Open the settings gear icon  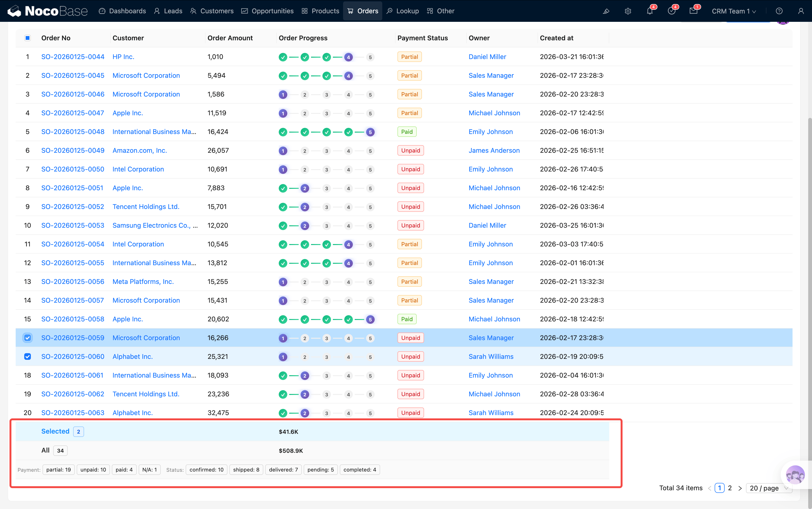click(628, 11)
